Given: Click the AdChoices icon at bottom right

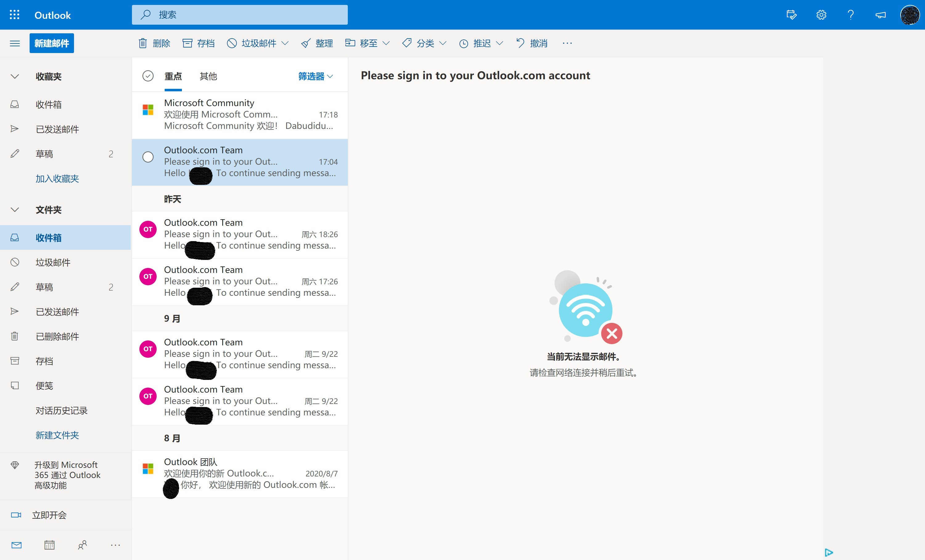Looking at the screenshot, I should point(829,552).
